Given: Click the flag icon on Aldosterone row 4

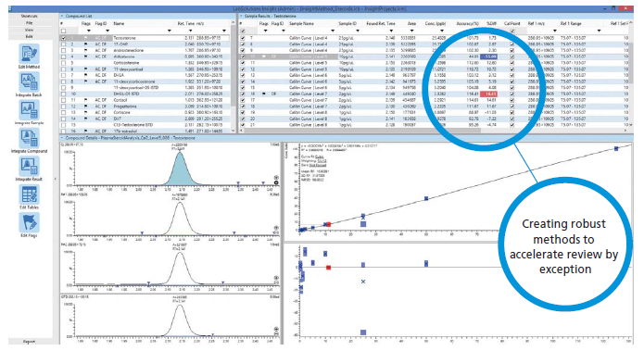Looking at the screenshot, I should click(x=86, y=56).
